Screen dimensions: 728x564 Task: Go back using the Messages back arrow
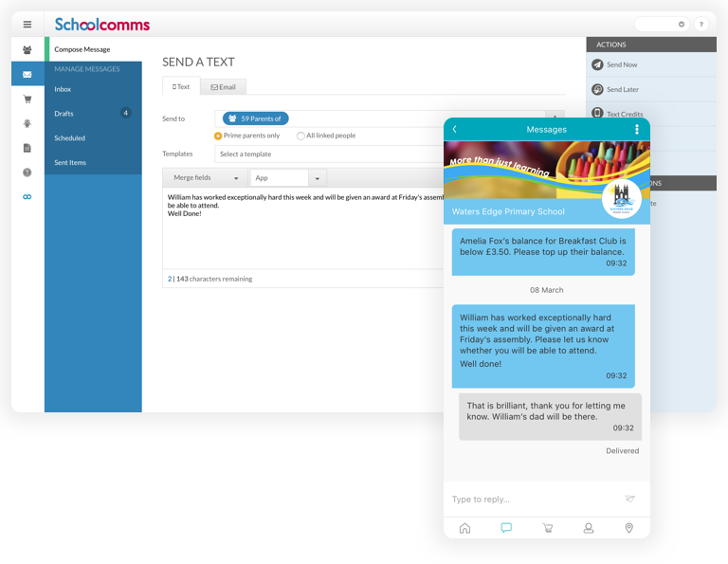pos(455,129)
